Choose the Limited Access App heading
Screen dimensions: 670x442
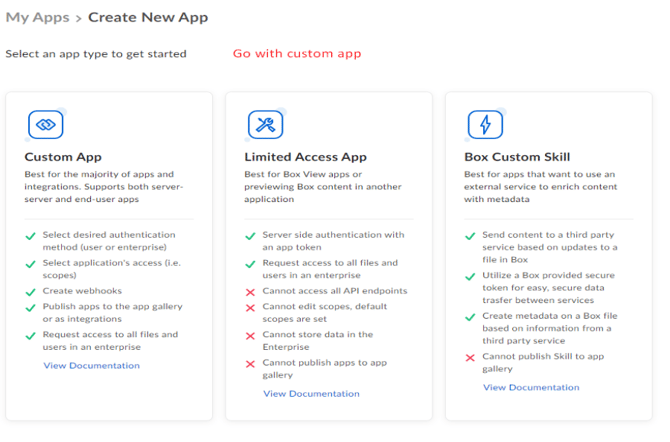click(305, 157)
